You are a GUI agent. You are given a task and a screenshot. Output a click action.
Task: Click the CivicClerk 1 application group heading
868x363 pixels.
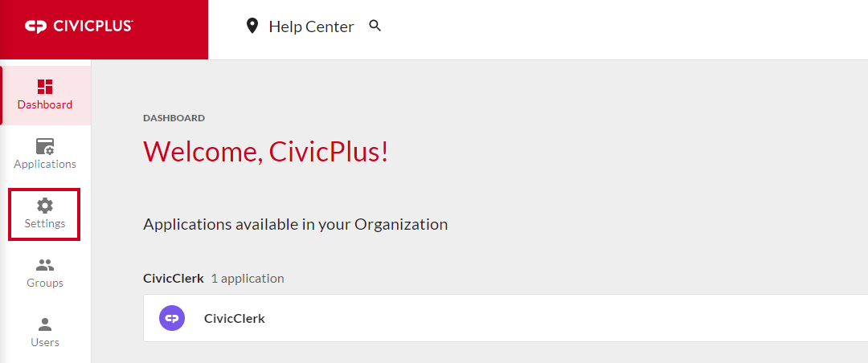click(x=214, y=279)
